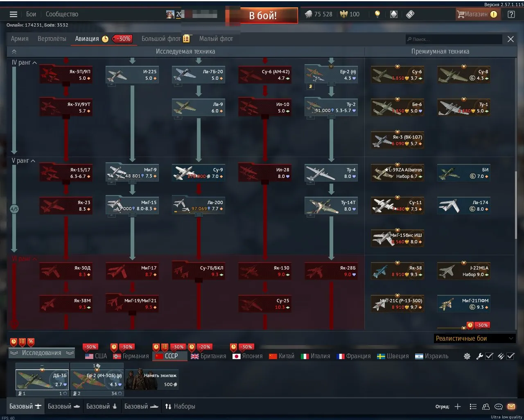Click the 4/5 rank progress indicator
This screenshot has height=420, width=524.
pos(14,209)
